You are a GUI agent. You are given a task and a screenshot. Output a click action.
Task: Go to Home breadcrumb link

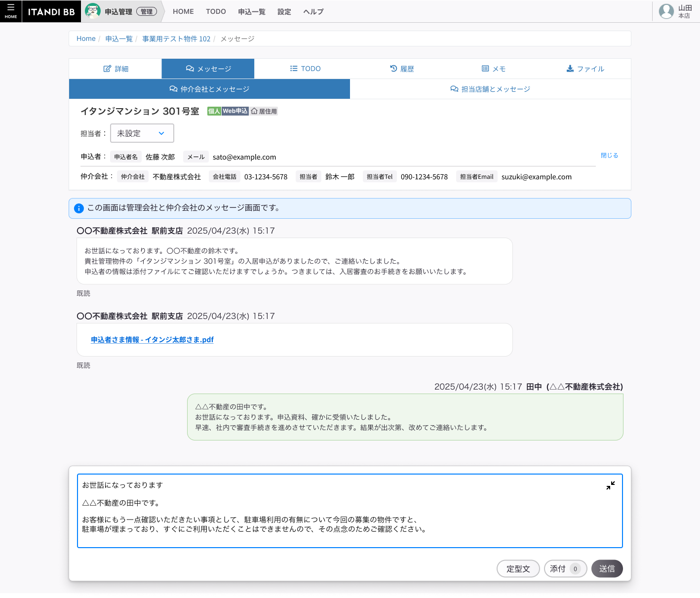click(86, 39)
